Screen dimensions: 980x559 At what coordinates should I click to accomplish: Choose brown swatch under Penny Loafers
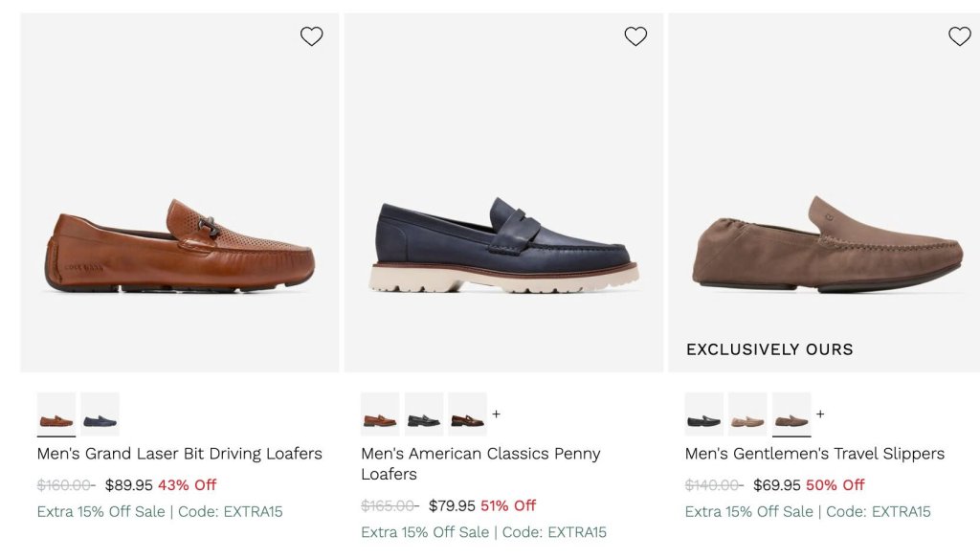point(380,414)
